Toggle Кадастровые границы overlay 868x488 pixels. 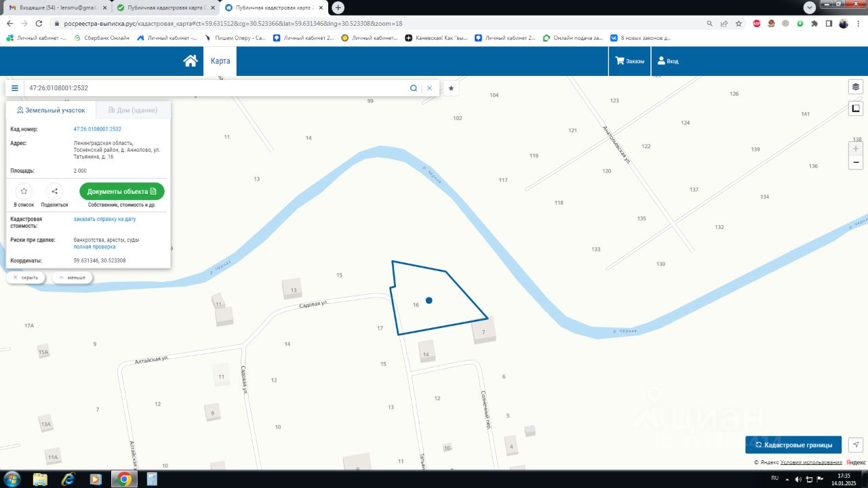793,445
